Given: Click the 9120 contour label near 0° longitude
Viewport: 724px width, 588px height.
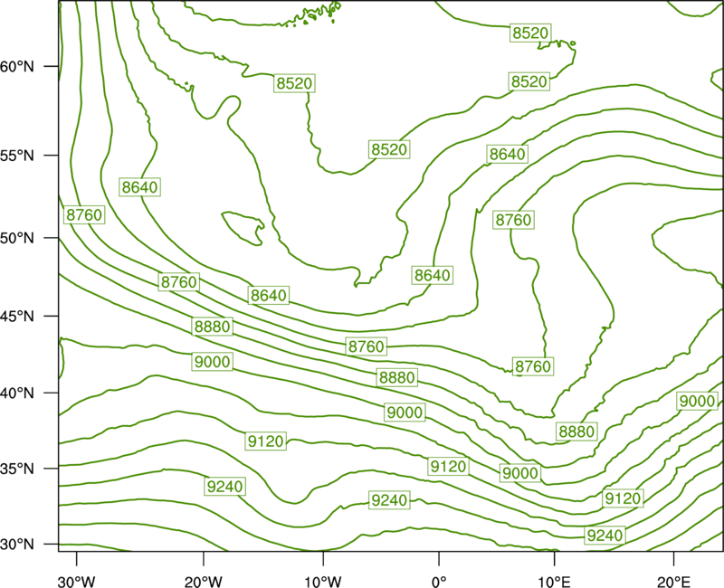Looking at the screenshot, I should point(448,466).
